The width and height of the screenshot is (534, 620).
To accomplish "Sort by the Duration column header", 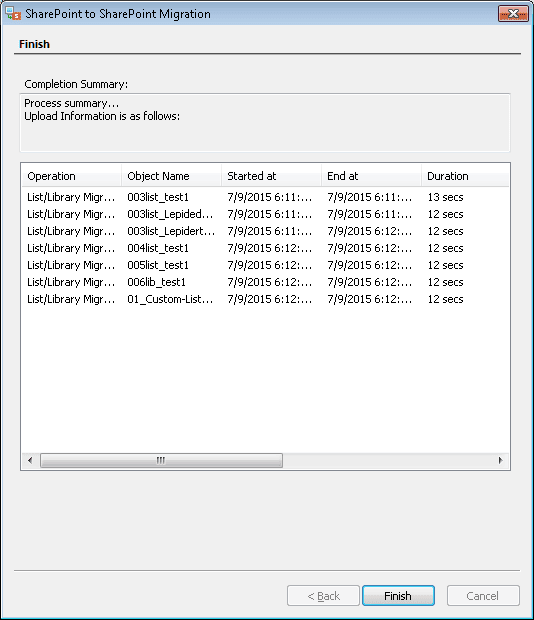I will [465, 176].
